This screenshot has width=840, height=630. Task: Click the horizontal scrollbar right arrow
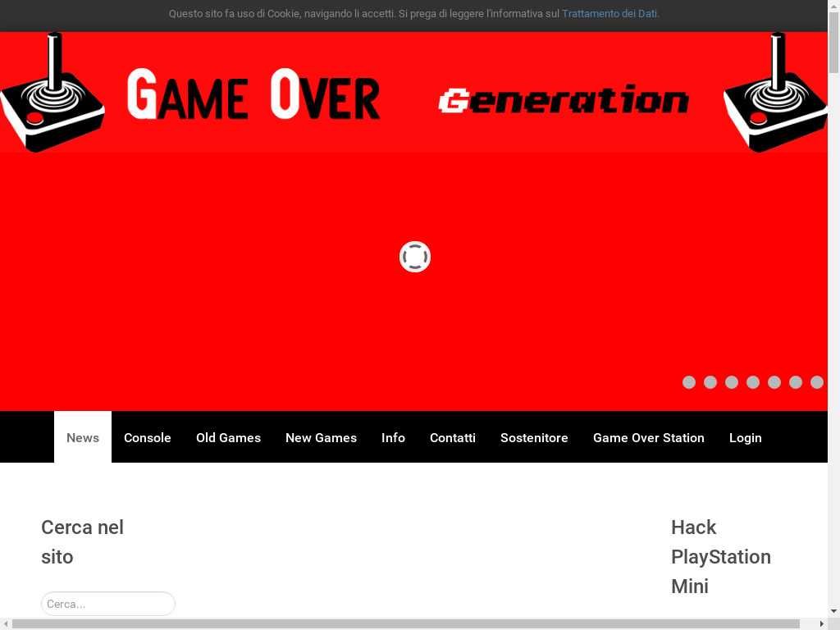(822, 624)
